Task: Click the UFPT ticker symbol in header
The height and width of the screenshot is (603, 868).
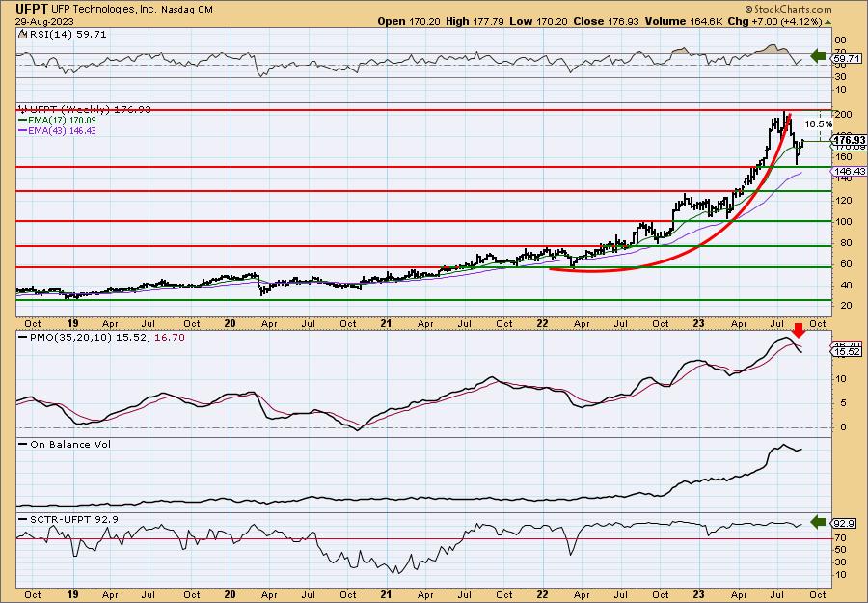Action: point(32,9)
